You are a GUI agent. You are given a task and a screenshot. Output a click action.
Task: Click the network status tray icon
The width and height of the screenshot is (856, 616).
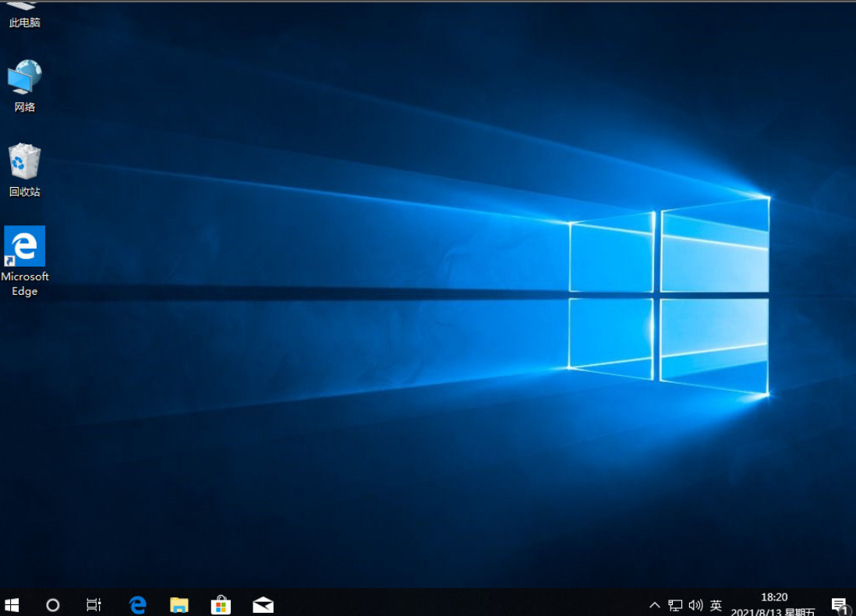coord(675,605)
